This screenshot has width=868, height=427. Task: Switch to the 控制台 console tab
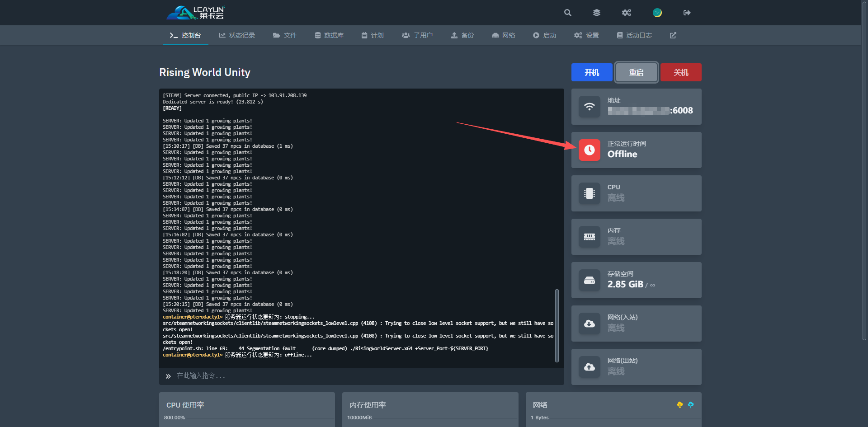click(x=185, y=35)
